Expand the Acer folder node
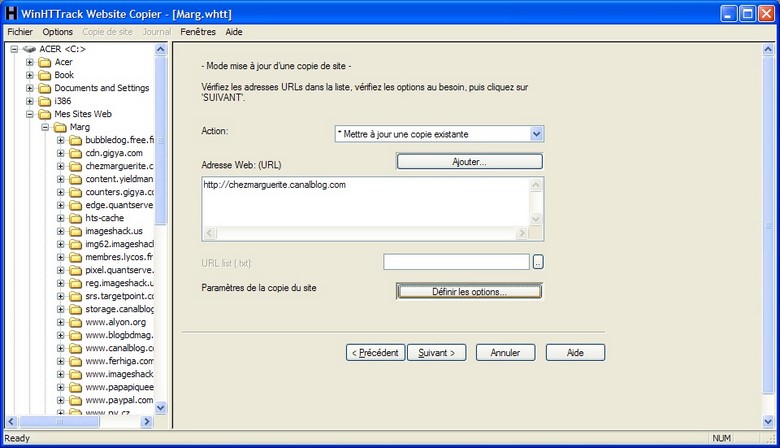The width and height of the screenshot is (780, 448). tap(30, 62)
